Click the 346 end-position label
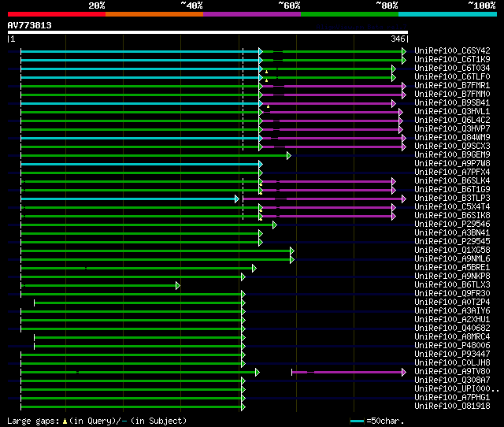This screenshot has height=427, width=504. (398, 39)
